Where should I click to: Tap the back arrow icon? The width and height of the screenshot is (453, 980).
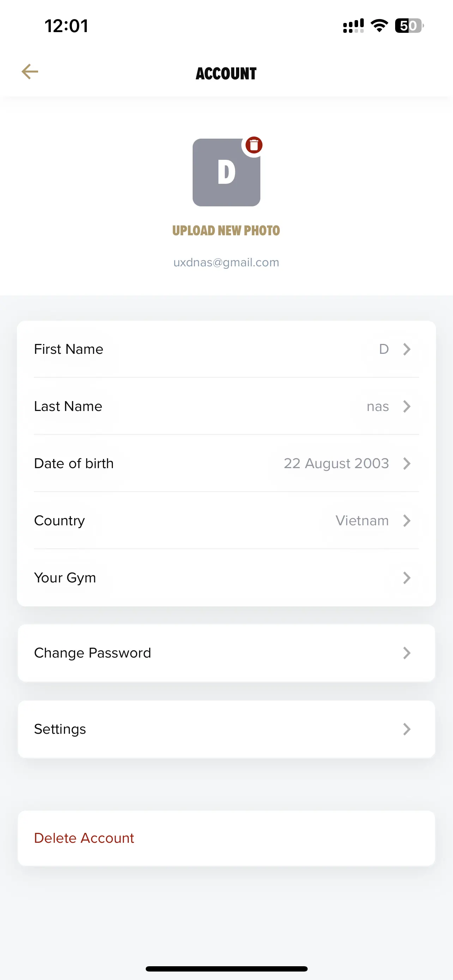tap(30, 72)
